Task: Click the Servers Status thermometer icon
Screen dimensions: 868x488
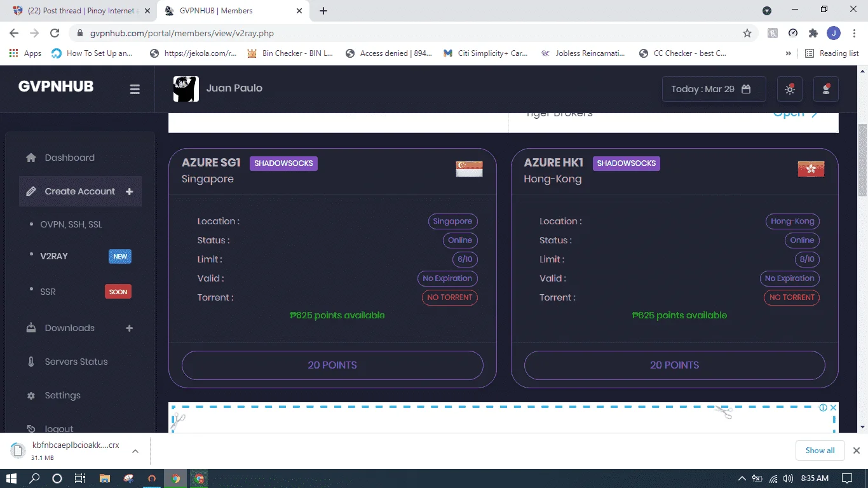Action: (x=31, y=362)
